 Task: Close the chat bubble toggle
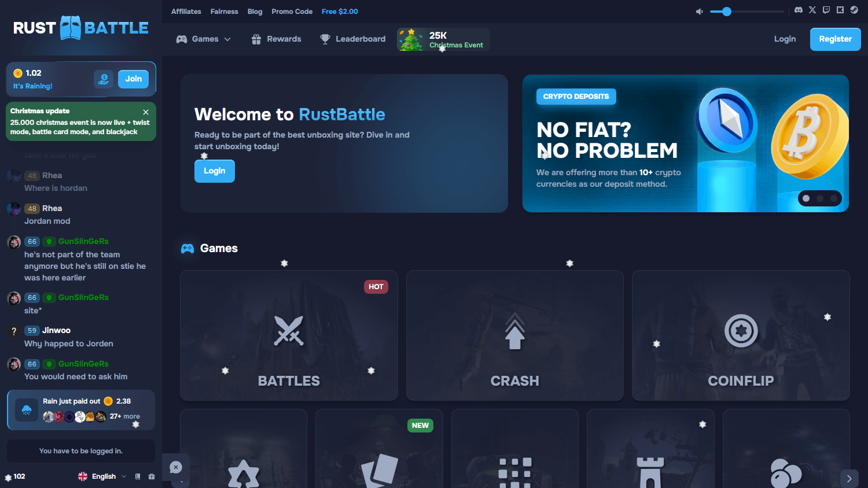click(x=176, y=467)
